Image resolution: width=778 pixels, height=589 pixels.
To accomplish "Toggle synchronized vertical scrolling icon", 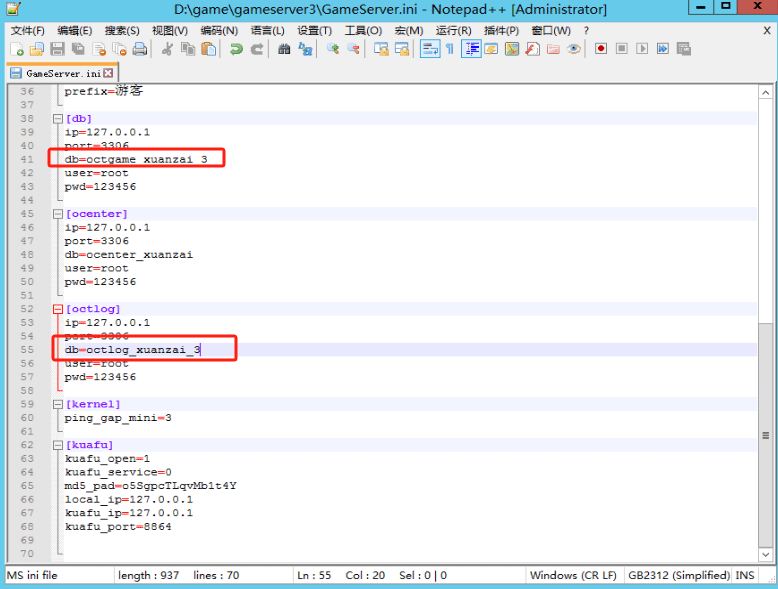I will coord(381,49).
